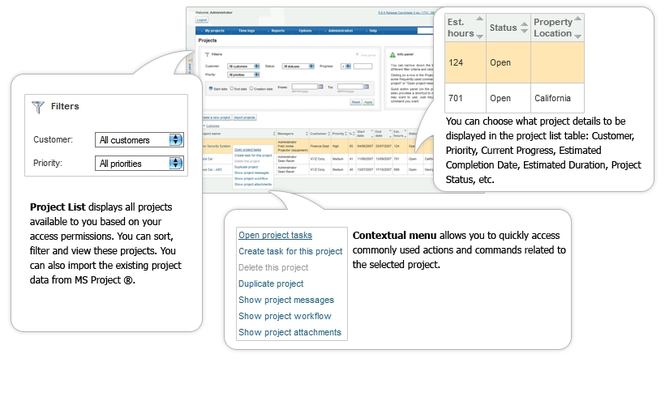Screen dimensions: 665x405
Task: Open the From date calendar picker icon
Action: coord(321,87)
